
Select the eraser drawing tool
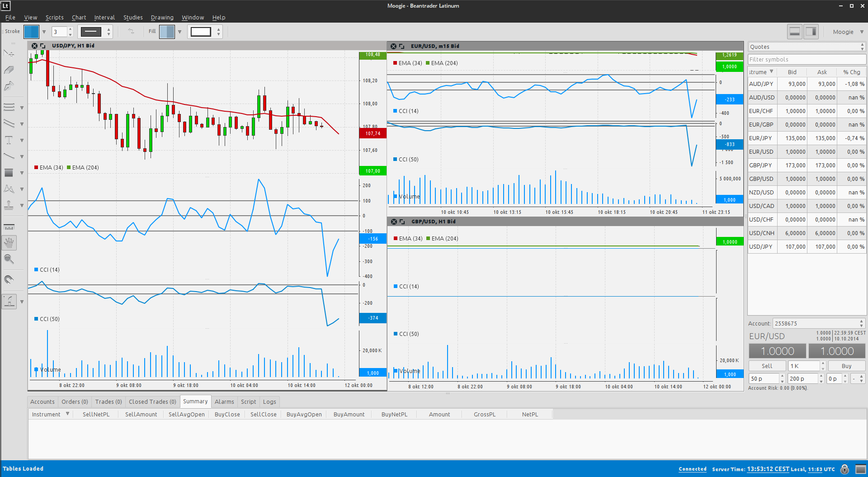9,70
